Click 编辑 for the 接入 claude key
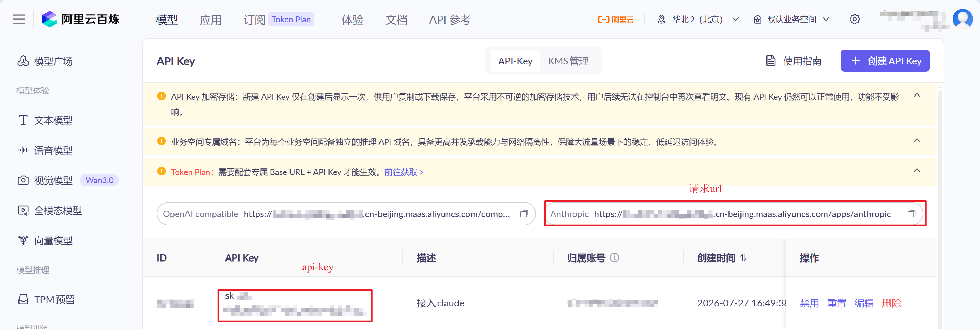 864,303
